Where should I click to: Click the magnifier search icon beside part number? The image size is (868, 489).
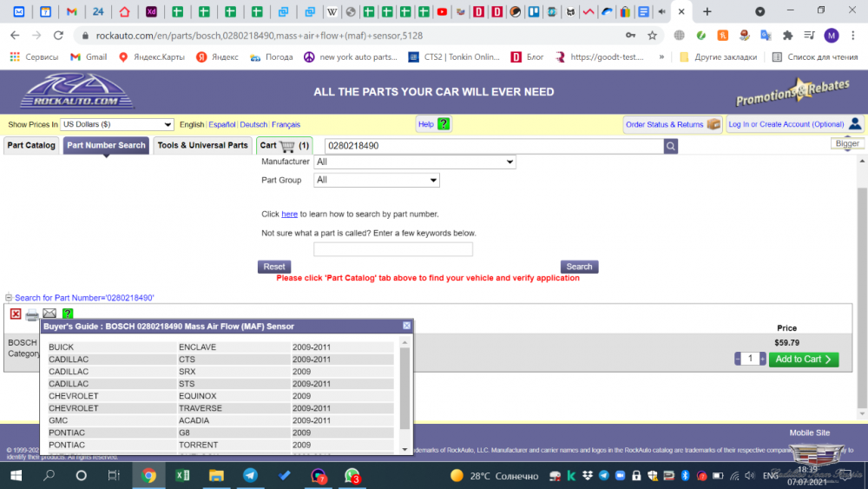point(670,146)
